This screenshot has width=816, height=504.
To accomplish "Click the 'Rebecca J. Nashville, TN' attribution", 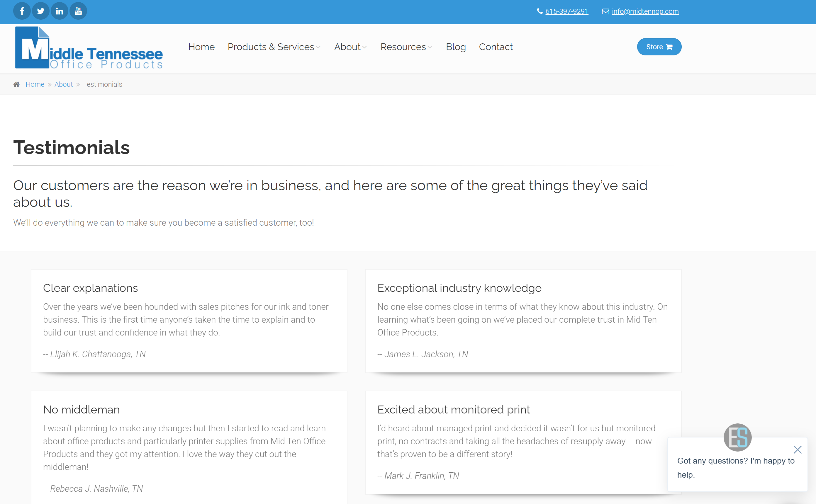I will (93, 489).
